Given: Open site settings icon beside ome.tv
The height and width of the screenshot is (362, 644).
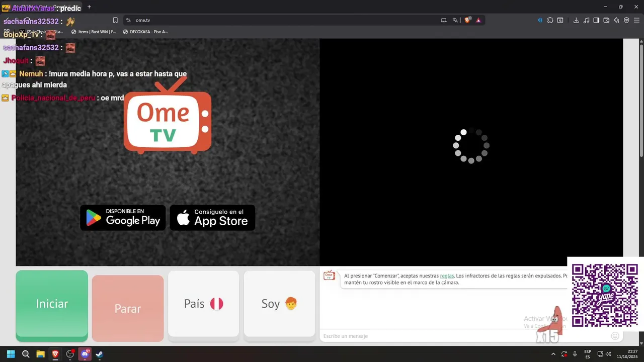Looking at the screenshot, I should point(128,20).
